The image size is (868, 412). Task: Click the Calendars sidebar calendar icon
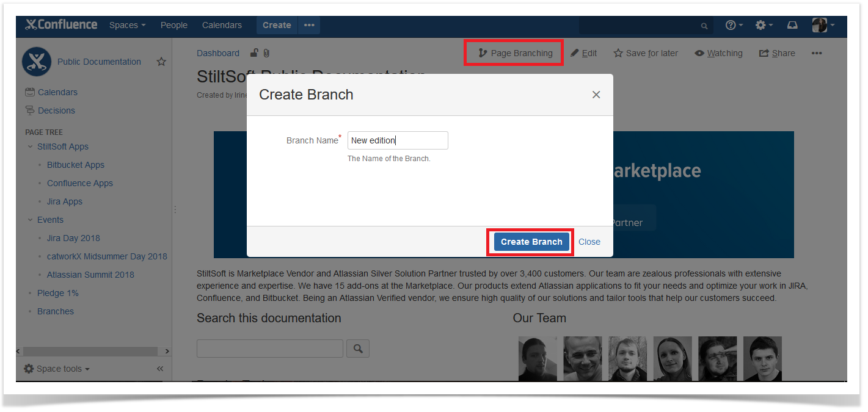pos(30,92)
